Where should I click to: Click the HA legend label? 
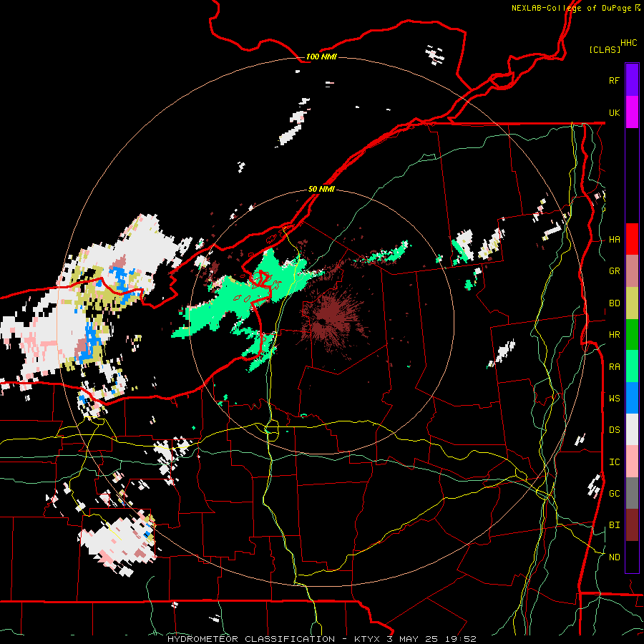tap(614, 240)
